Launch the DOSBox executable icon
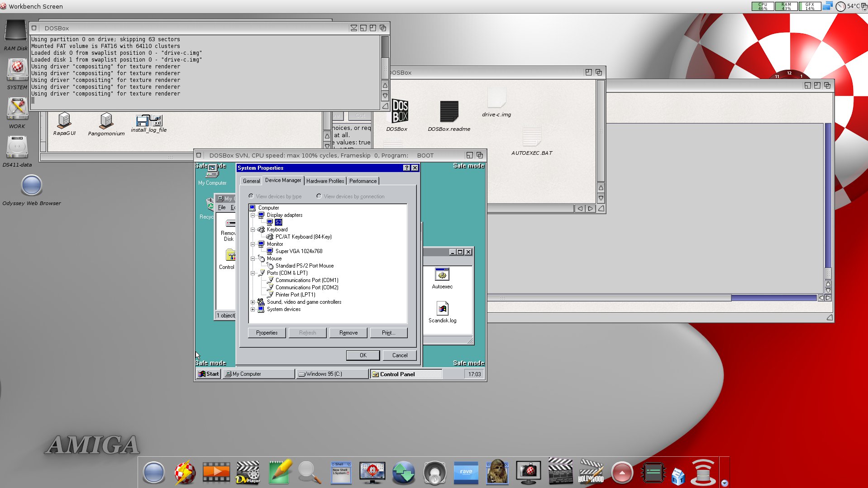 tap(400, 111)
